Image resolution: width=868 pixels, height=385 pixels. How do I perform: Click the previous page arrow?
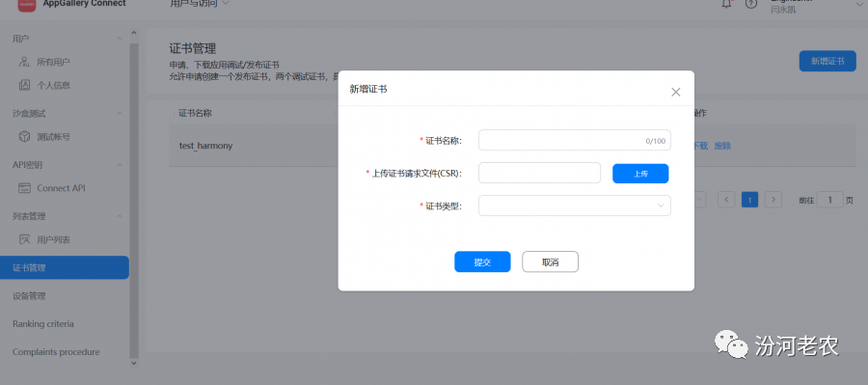tap(726, 200)
